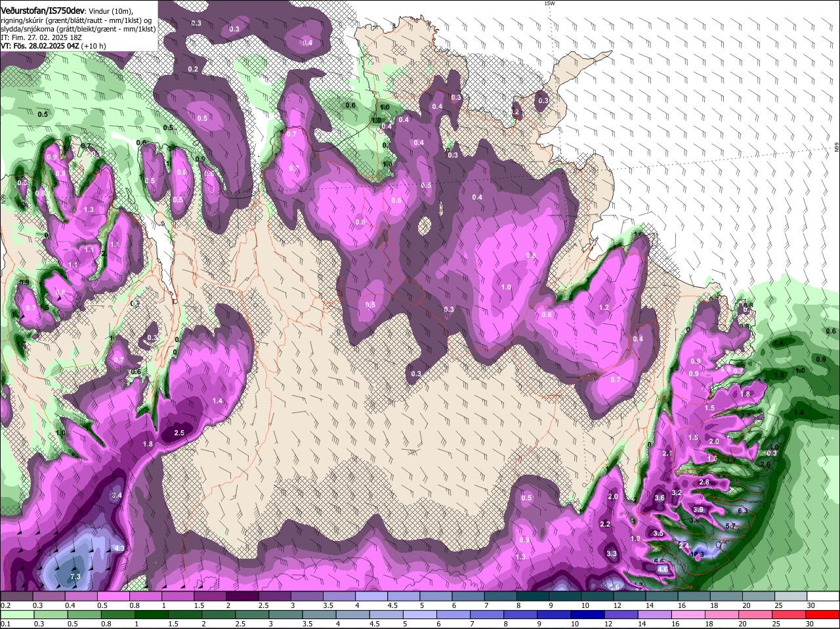The height and width of the screenshot is (629, 840).
Task: Click the 3.3 precipitation value on the map
Action: pos(612,553)
